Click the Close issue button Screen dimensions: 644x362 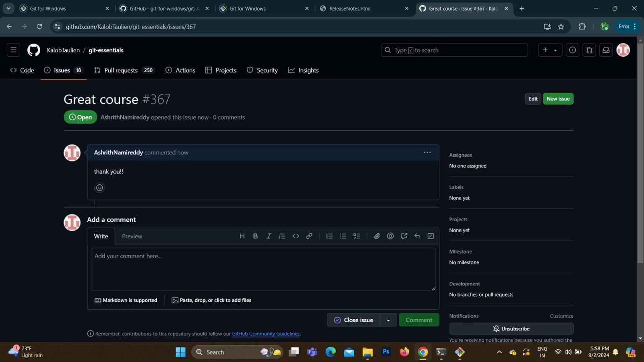pos(353,320)
